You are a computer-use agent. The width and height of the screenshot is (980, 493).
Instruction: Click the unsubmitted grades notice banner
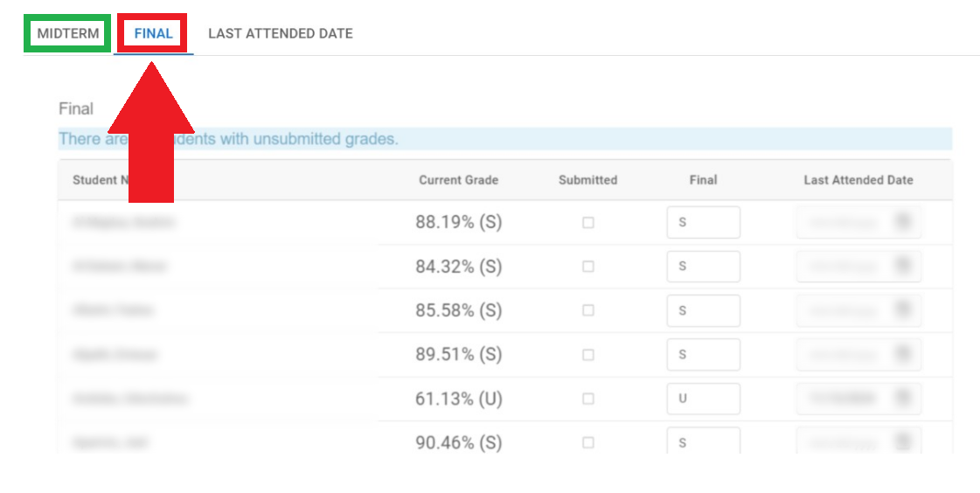pyautogui.click(x=505, y=139)
